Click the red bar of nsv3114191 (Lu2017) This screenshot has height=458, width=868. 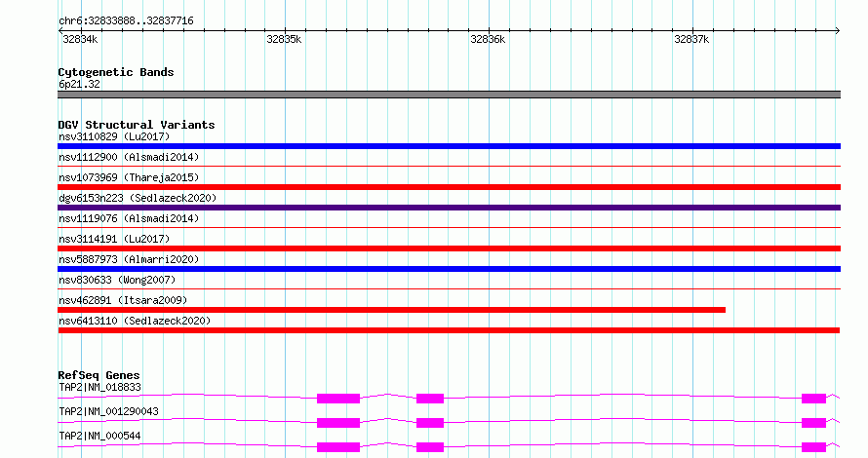[x=449, y=248]
